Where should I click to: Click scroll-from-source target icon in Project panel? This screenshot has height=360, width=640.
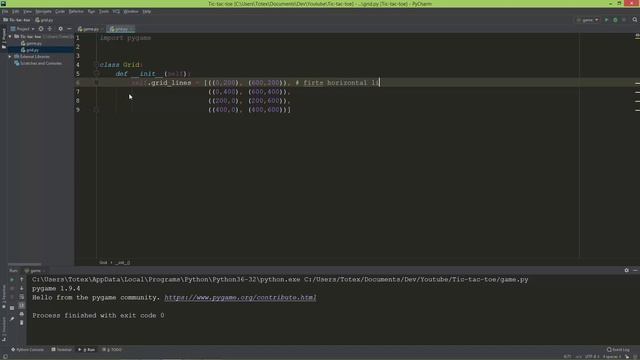point(41,29)
